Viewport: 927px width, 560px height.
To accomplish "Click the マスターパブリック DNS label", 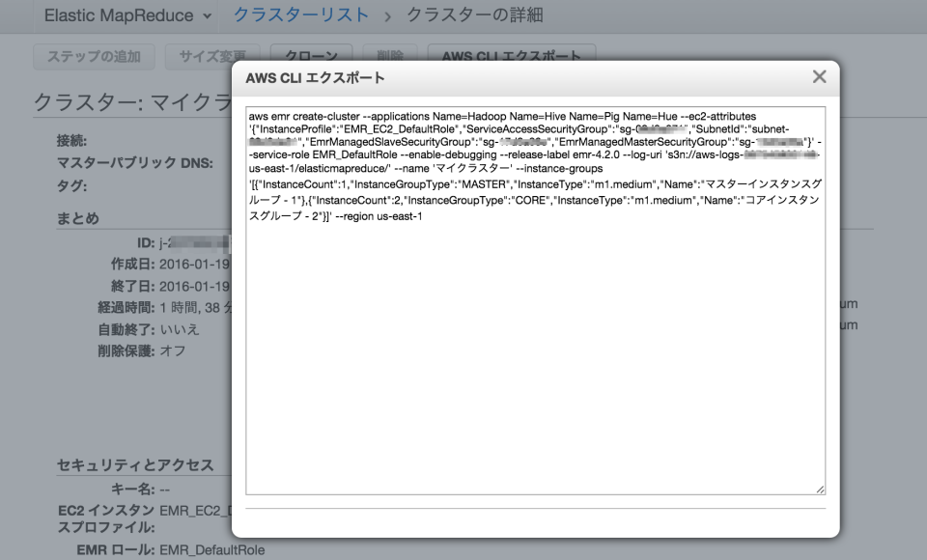I will (x=135, y=163).
